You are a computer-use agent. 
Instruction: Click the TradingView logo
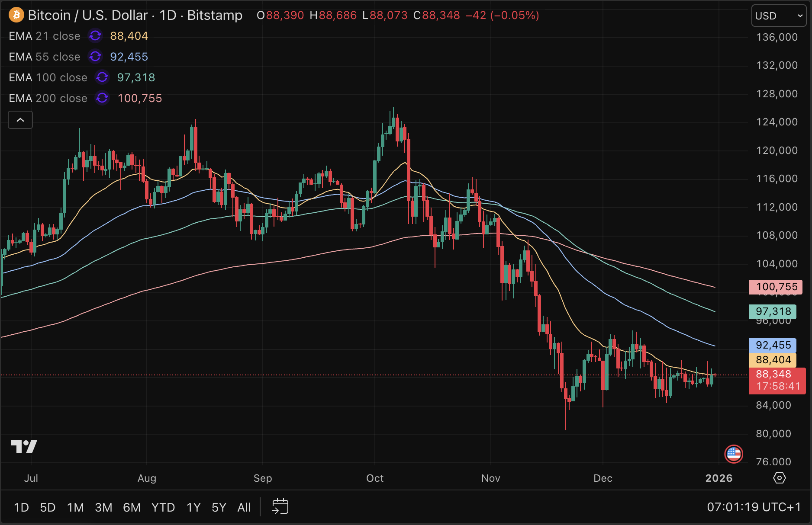[x=24, y=446]
